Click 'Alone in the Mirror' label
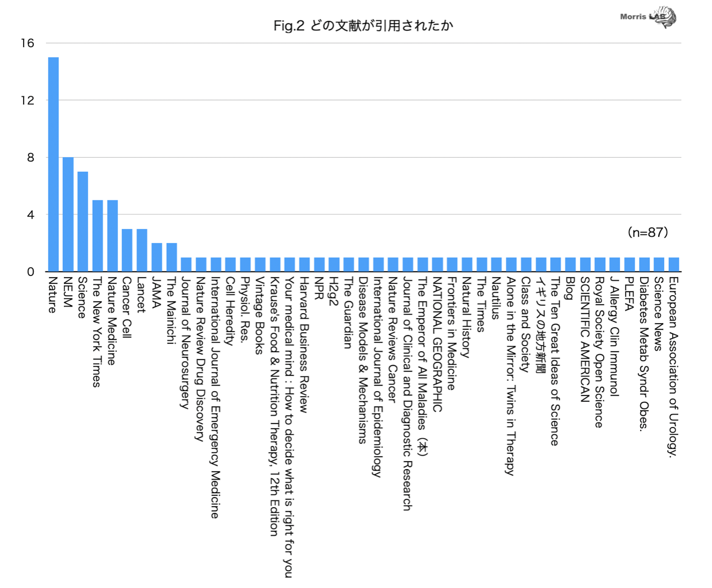 pos(510,376)
